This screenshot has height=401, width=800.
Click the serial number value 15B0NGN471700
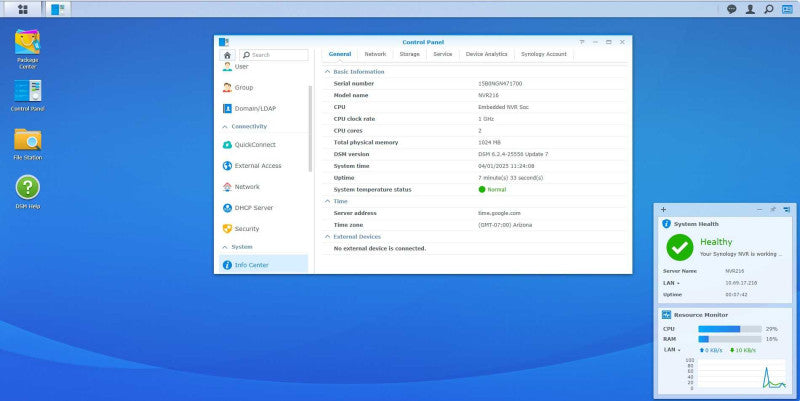coord(500,84)
